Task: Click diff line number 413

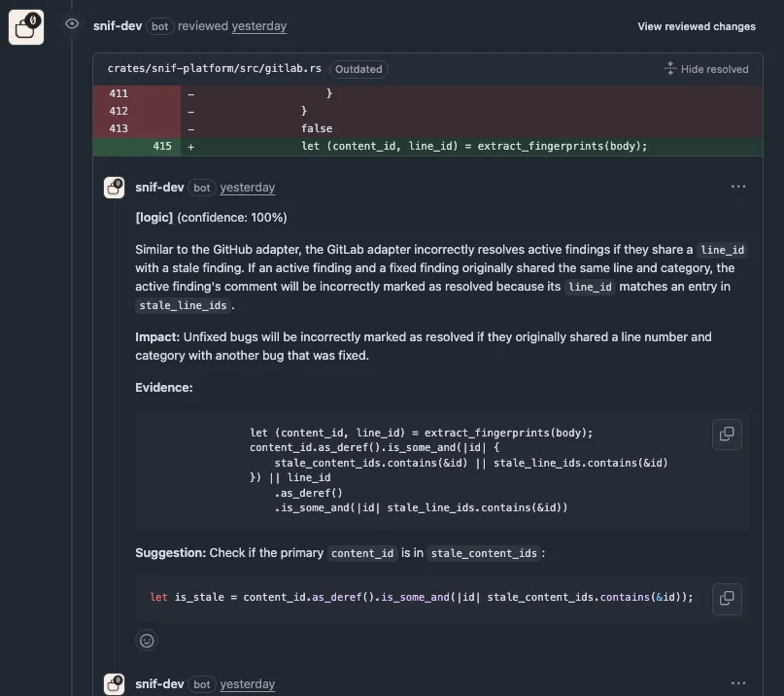Action: tap(119, 128)
